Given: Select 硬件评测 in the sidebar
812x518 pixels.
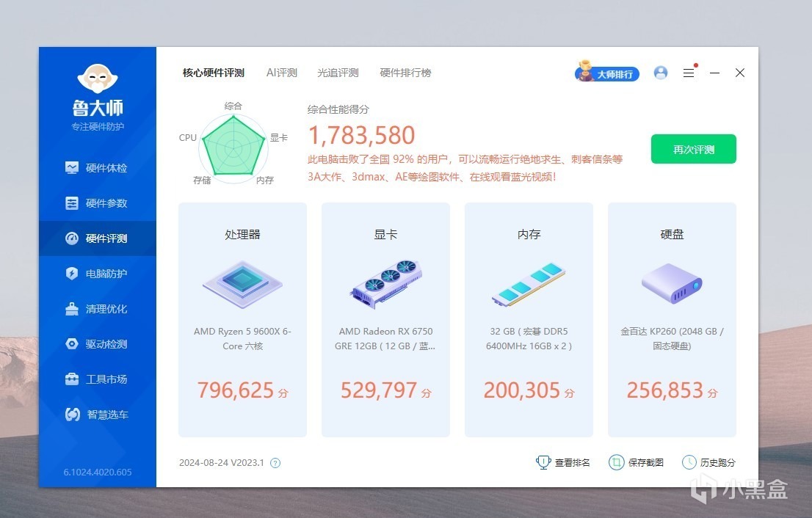Looking at the screenshot, I should 98,238.
